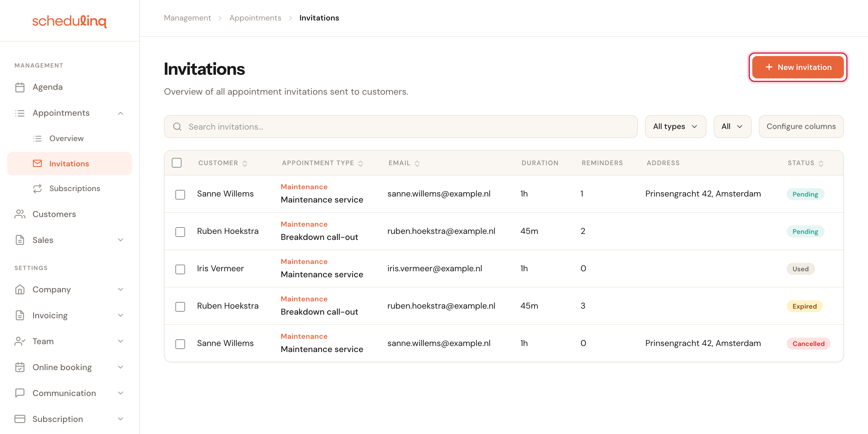Click Pending badge for Sanne Willems
The image size is (868, 434).
805,194
